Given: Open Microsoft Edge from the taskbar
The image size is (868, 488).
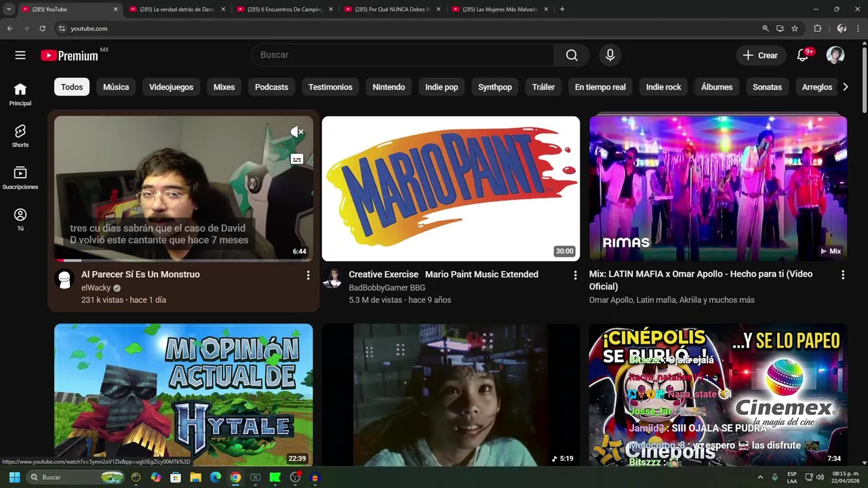Looking at the screenshot, I should 216,477.
